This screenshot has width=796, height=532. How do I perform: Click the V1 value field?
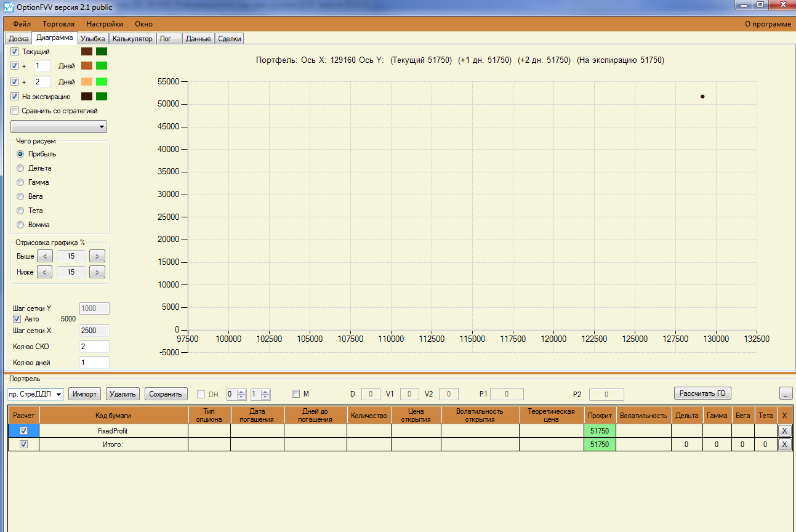click(410, 394)
